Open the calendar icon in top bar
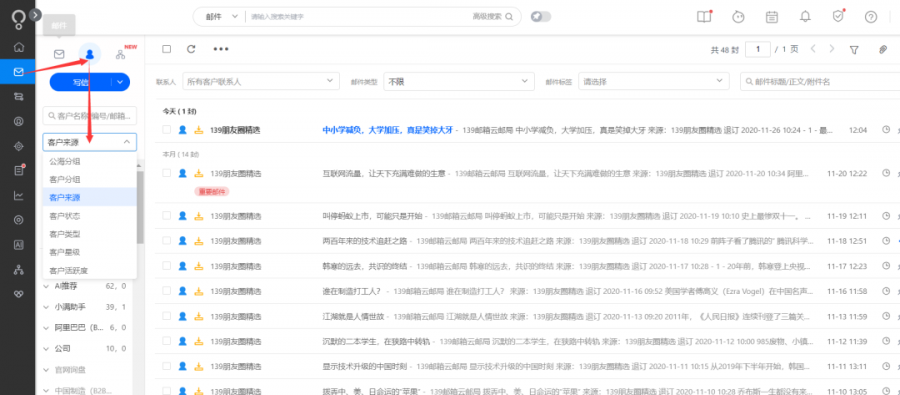 pos(772,17)
